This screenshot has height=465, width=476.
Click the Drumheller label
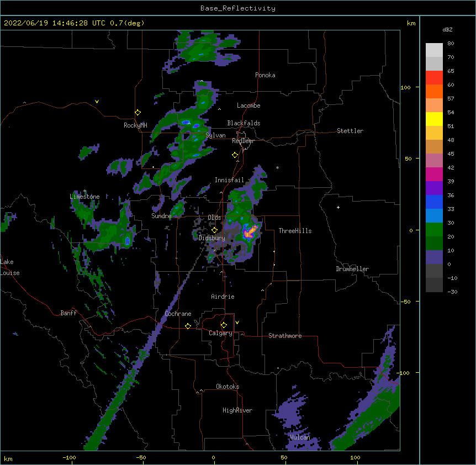pyautogui.click(x=352, y=269)
